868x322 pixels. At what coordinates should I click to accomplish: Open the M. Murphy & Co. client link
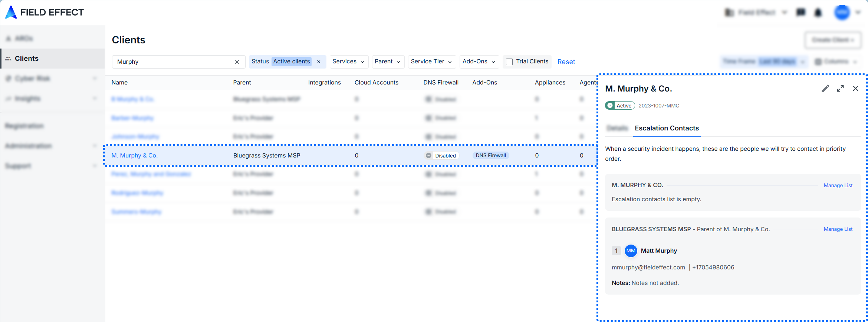coord(134,156)
